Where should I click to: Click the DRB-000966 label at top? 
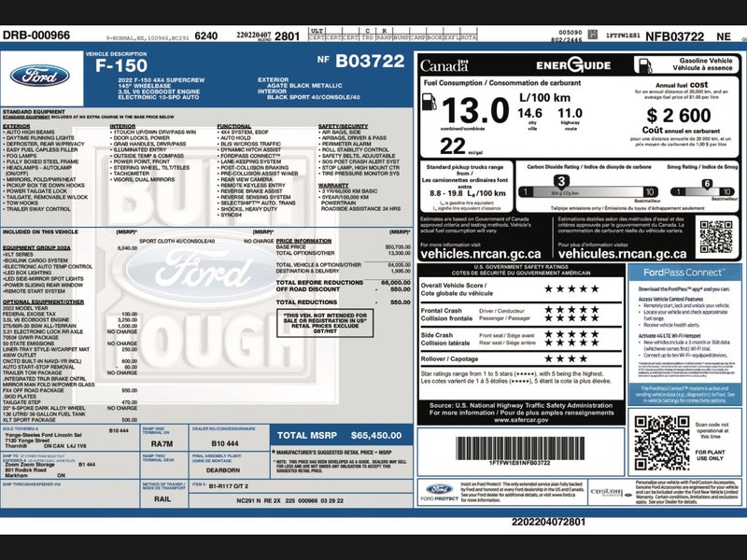pyautogui.click(x=36, y=35)
